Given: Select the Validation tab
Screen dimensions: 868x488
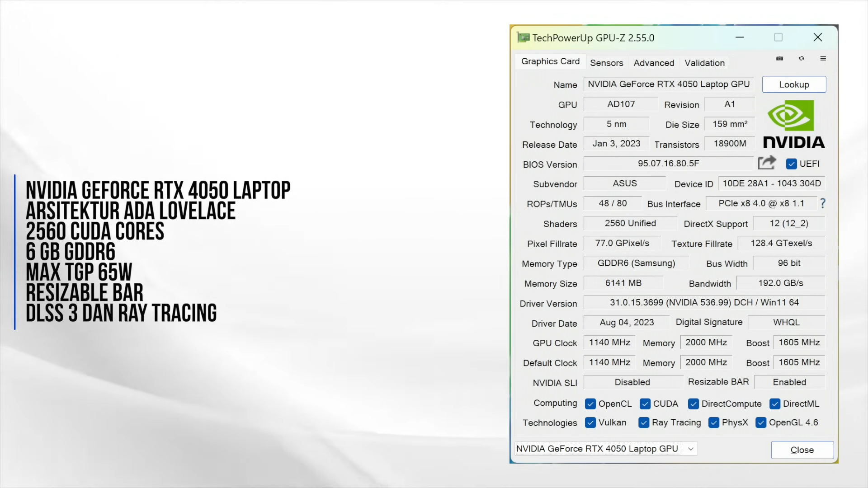Looking at the screenshot, I should click(705, 62).
